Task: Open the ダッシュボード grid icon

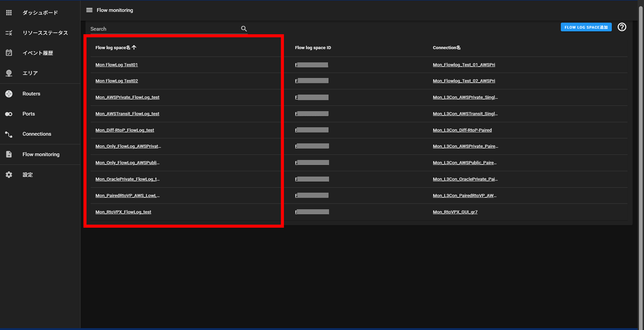Action: tap(9, 13)
